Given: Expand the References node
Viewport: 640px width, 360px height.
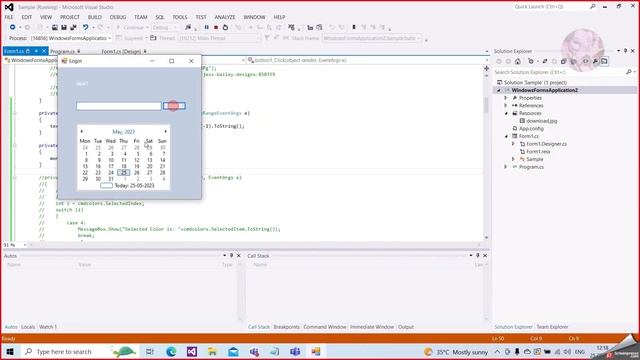Looking at the screenshot, I should point(506,106).
